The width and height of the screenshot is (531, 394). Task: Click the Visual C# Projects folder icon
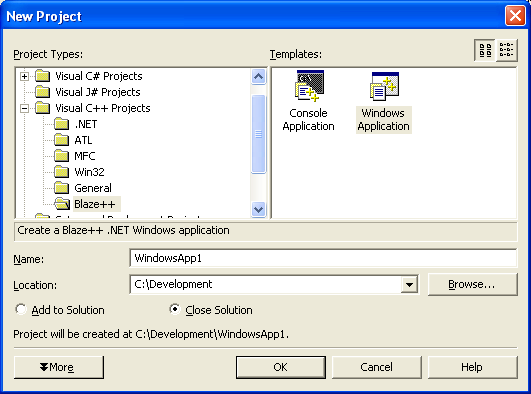(x=43, y=76)
